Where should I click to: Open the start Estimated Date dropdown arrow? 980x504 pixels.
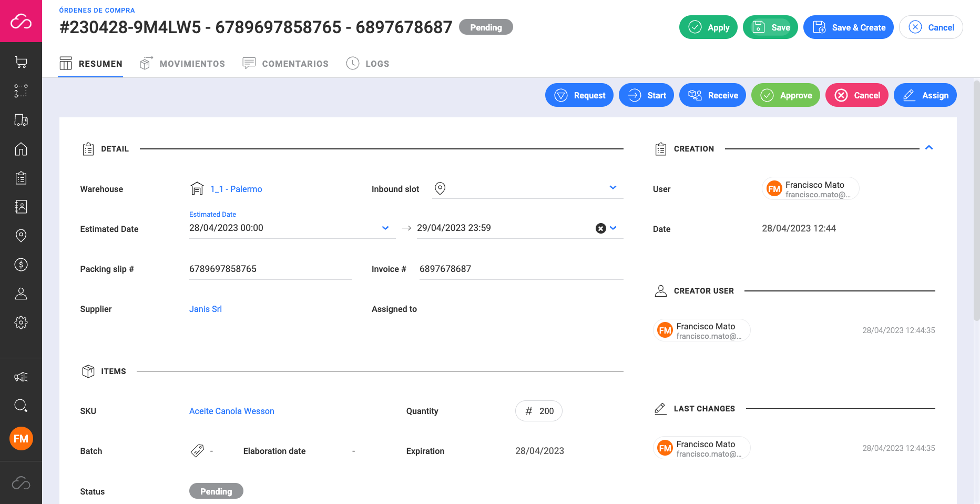[x=385, y=228]
